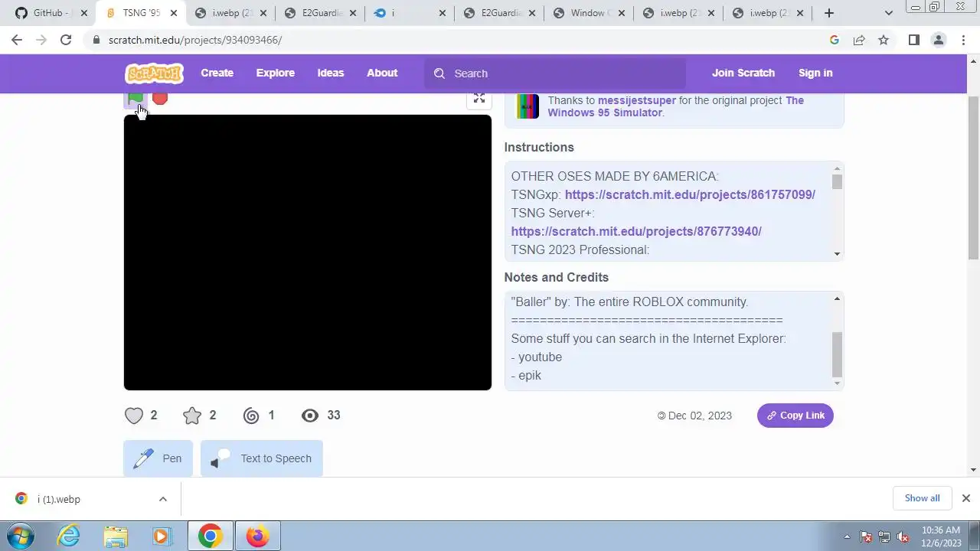
Task: Click the green flag to start project
Action: pyautogui.click(x=136, y=99)
